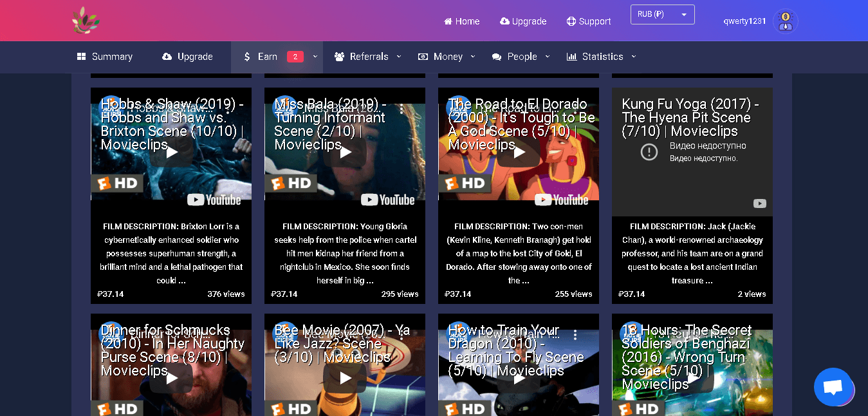This screenshot has width=868, height=416.
Task: Expand the Earn menu dropdown
Action: coord(315,57)
